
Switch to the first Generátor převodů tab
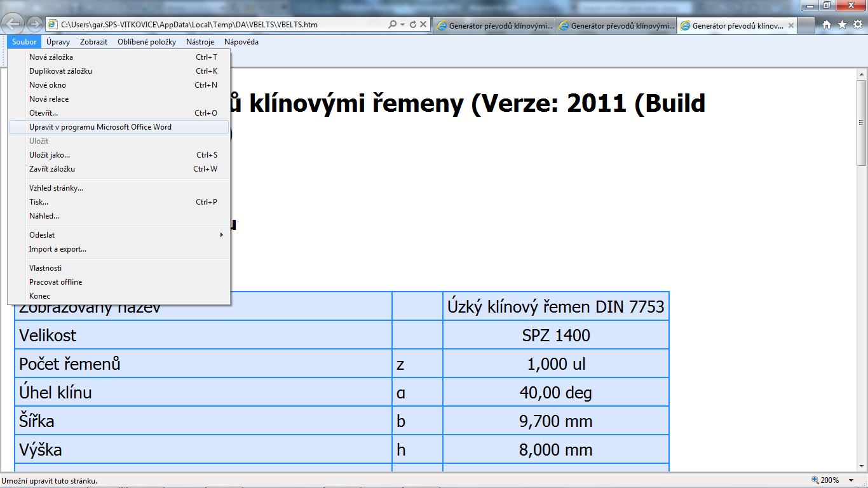(494, 26)
